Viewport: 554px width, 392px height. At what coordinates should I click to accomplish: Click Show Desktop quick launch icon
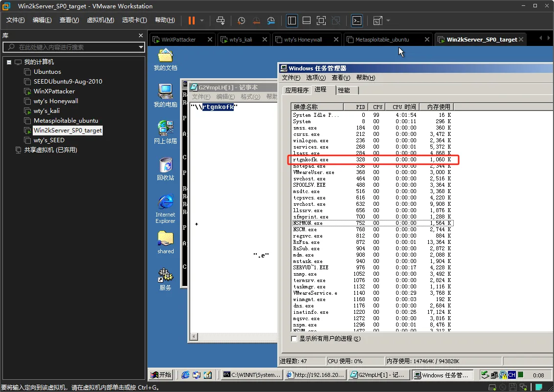point(208,375)
